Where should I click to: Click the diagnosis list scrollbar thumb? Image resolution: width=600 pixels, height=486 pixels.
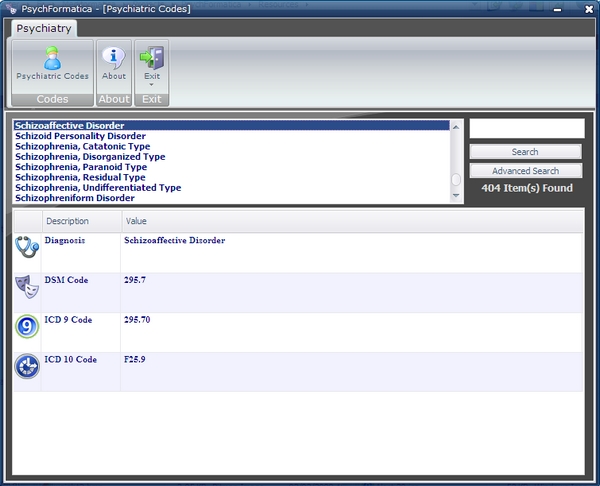(x=456, y=180)
